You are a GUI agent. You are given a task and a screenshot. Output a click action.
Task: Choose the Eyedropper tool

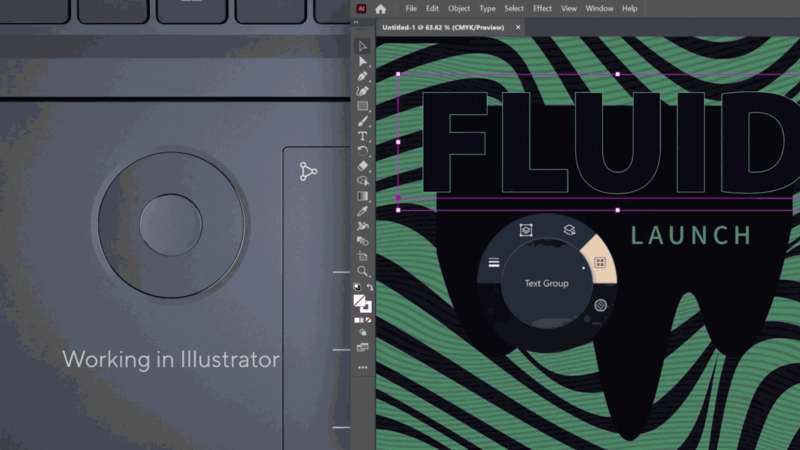tap(362, 211)
